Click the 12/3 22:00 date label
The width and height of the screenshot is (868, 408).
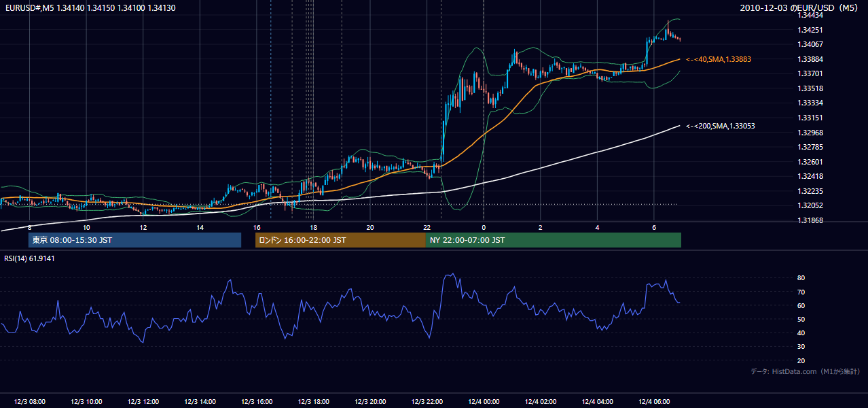[x=427, y=402]
